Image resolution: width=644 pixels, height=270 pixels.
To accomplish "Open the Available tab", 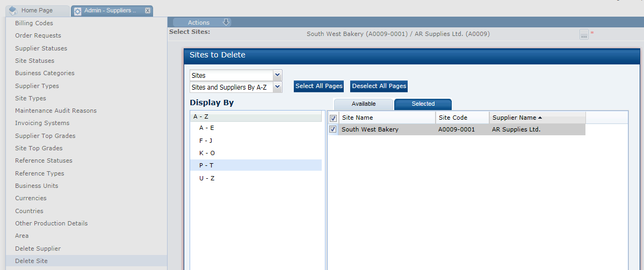I will pyautogui.click(x=364, y=104).
